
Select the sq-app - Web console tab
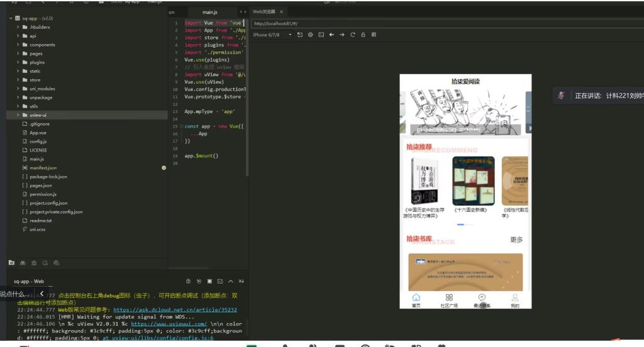[x=29, y=282]
